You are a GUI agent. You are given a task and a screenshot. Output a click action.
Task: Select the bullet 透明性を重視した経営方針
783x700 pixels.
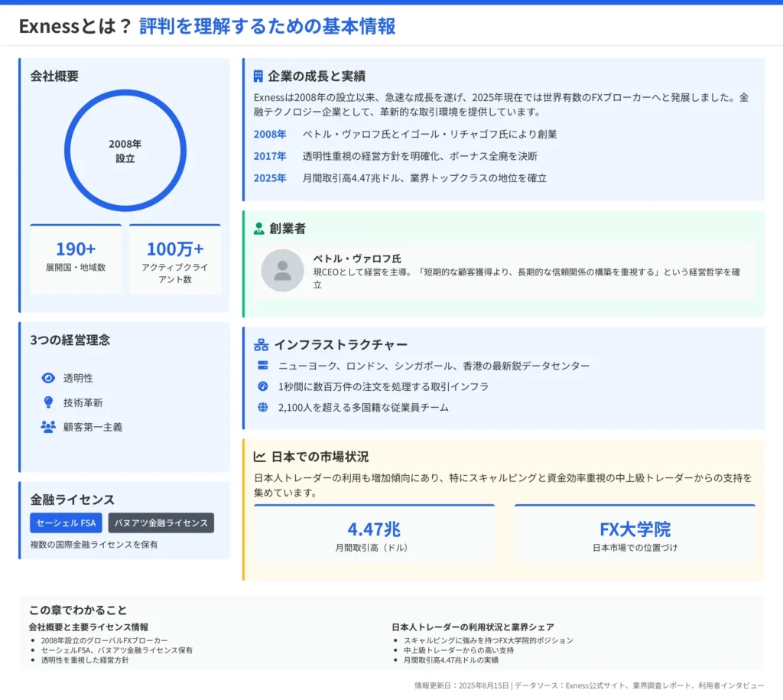(x=85, y=660)
